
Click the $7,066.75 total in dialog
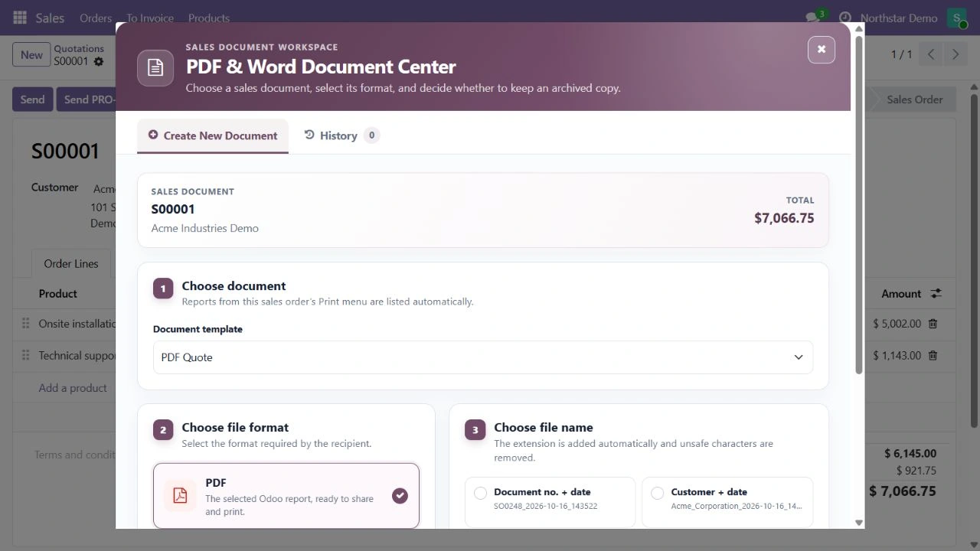click(784, 218)
